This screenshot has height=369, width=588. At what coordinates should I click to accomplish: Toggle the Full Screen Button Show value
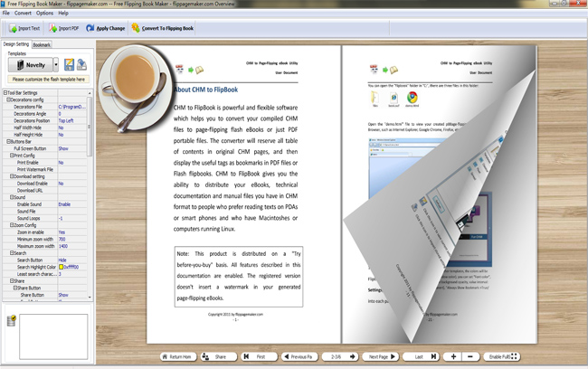[x=72, y=148]
